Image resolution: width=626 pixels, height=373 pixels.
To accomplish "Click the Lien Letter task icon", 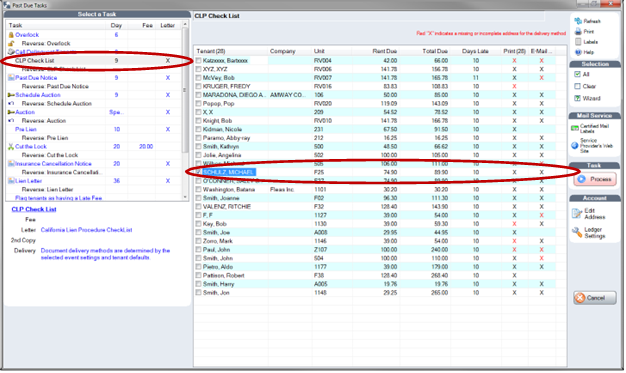I will click(x=11, y=181).
